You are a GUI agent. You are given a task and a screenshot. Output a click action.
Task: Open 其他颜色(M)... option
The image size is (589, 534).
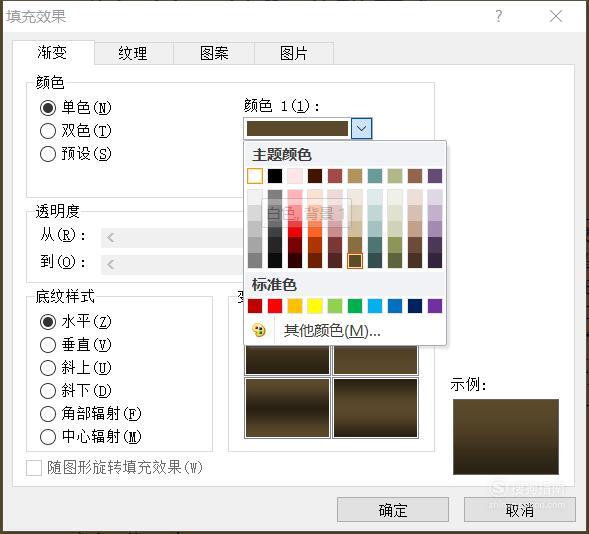pos(332,331)
